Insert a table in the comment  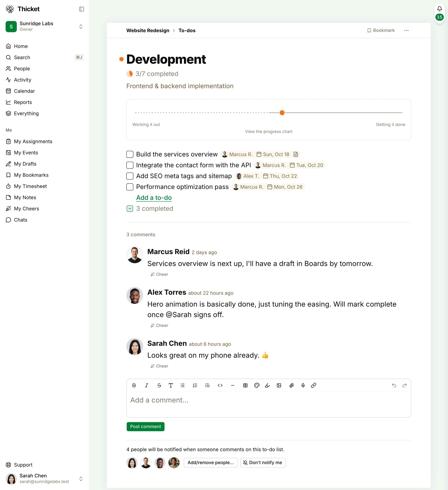245,385
